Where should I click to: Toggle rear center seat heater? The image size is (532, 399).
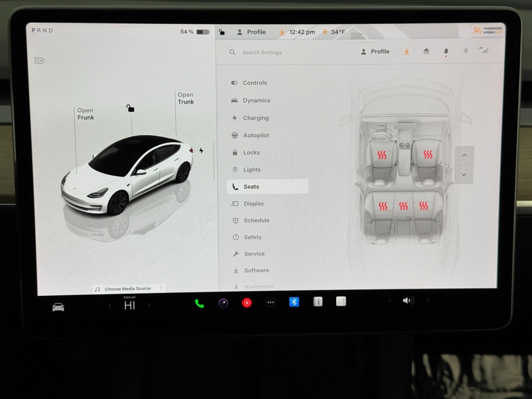(x=403, y=206)
